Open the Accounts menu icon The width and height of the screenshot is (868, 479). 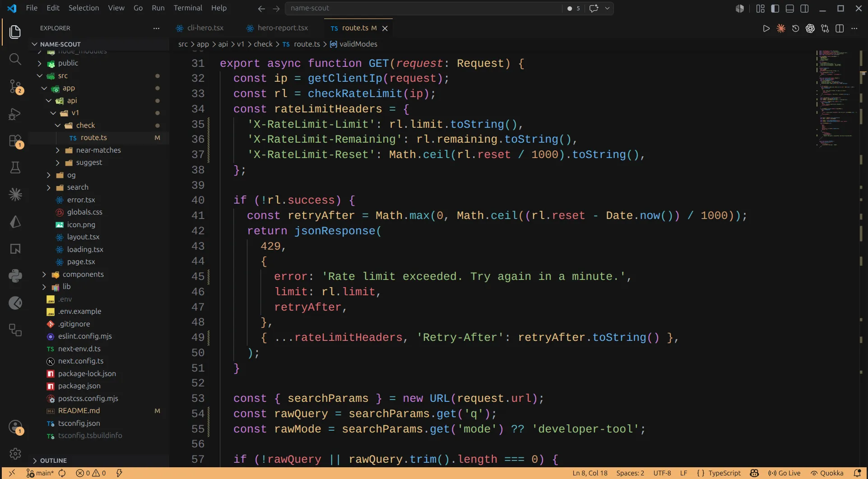click(15, 427)
